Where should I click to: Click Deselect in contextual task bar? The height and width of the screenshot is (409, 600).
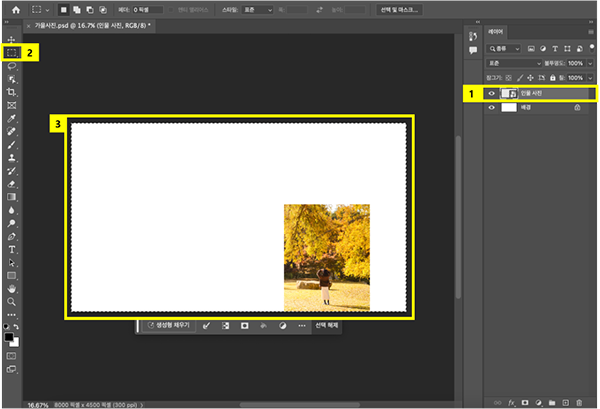click(x=326, y=325)
